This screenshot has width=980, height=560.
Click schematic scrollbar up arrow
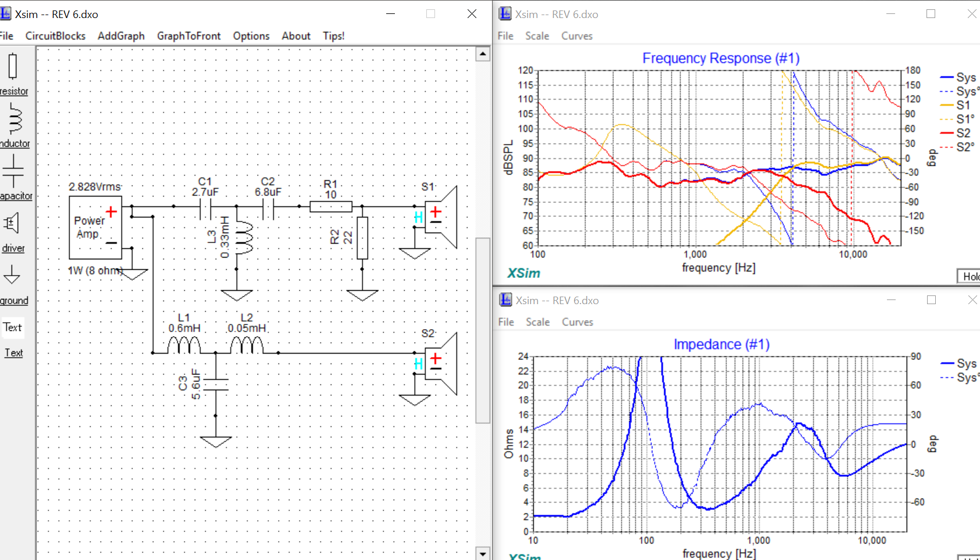tap(483, 54)
